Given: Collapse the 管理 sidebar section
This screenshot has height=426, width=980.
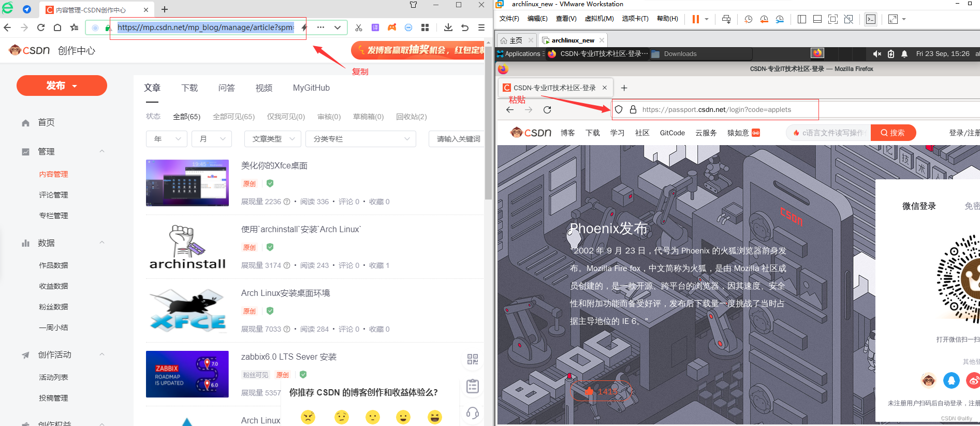Looking at the screenshot, I should tap(102, 151).
